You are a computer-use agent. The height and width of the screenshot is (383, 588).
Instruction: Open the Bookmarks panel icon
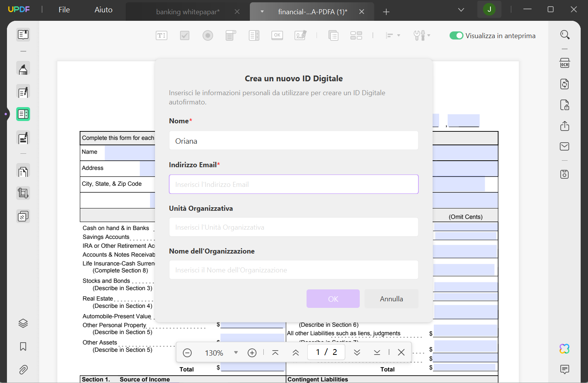click(23, 346)
